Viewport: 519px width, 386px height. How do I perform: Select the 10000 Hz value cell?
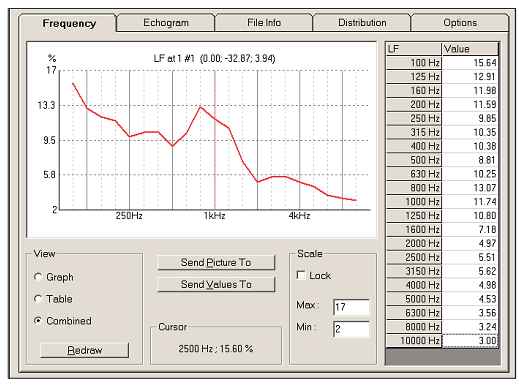[470, 341]
